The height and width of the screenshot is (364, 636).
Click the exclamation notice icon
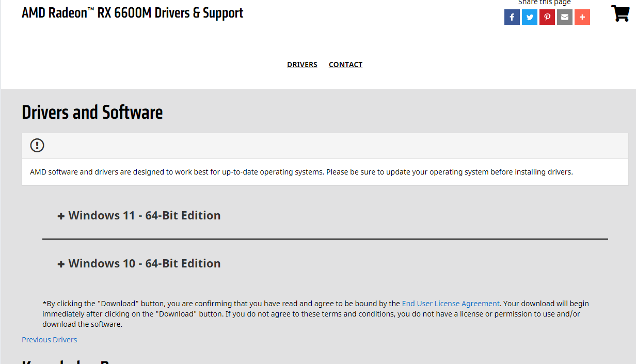[37, 146]
